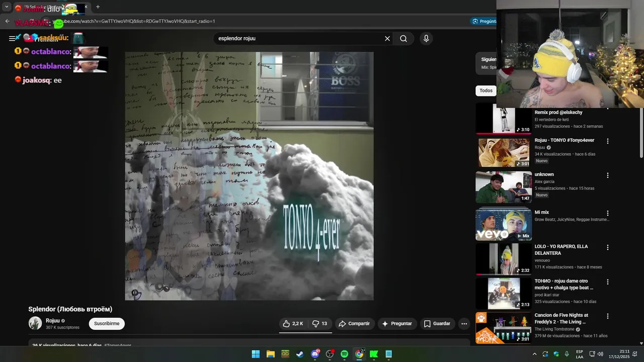Open the Windows Start menu
Screen dimensions: 644x362
click(256, 354)
